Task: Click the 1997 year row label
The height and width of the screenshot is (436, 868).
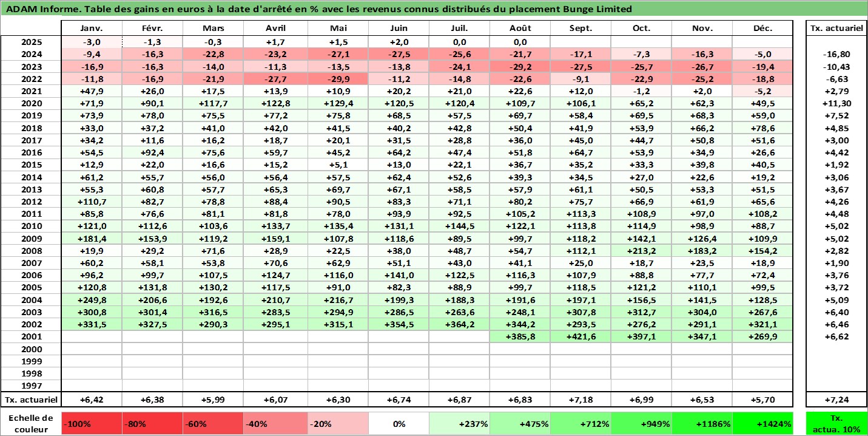Action: pos(31,386)
